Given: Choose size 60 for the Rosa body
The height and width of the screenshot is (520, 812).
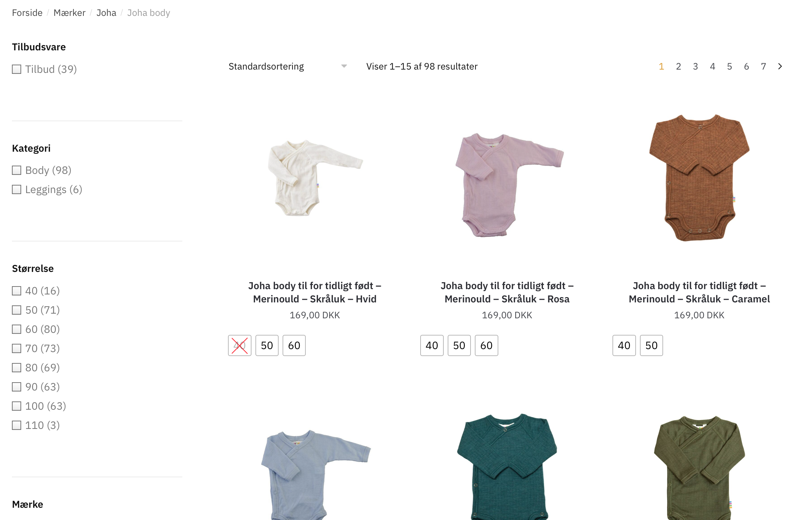Looking at the screenshot, I should tap(486, 345).
